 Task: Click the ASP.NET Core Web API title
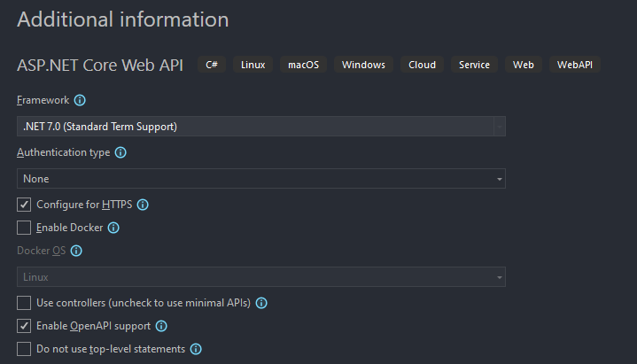coord(100,66)
